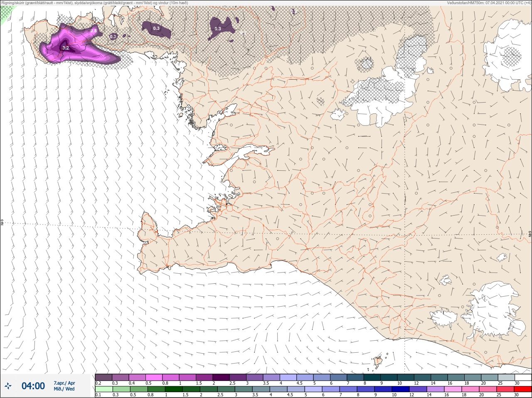Click the '4.5' label under lower legend
The height and width of the screenshot is (398, 532).
click(x=291, y=395)
